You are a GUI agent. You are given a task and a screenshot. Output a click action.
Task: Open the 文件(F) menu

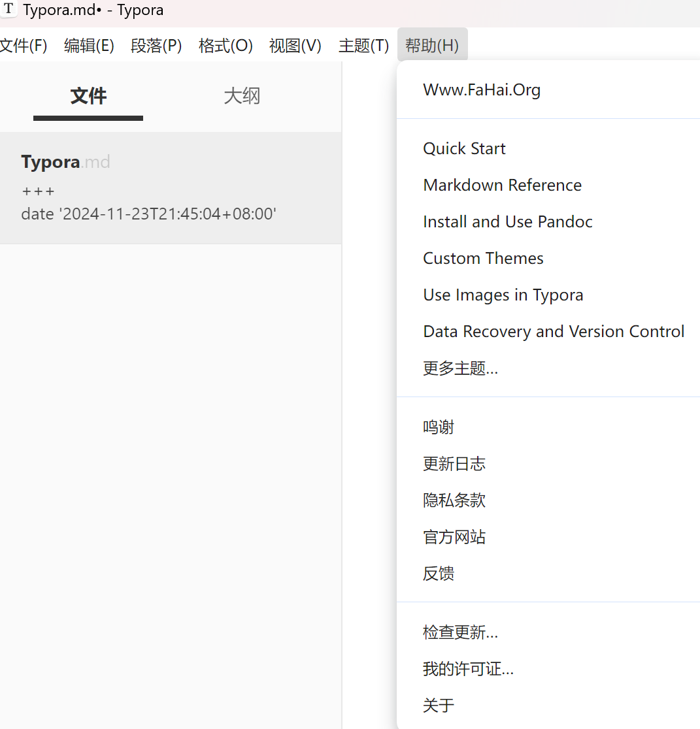tap(23, 46)
